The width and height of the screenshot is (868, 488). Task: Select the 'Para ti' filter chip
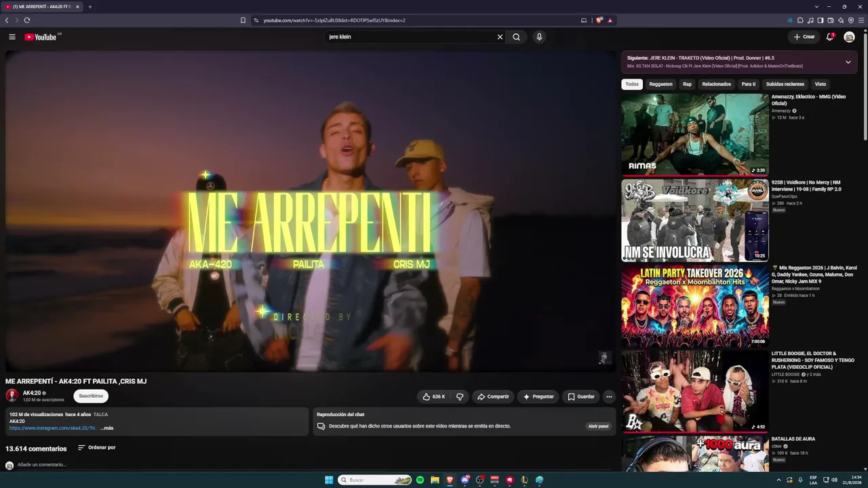pyautogui.click(x=749, y=84)
